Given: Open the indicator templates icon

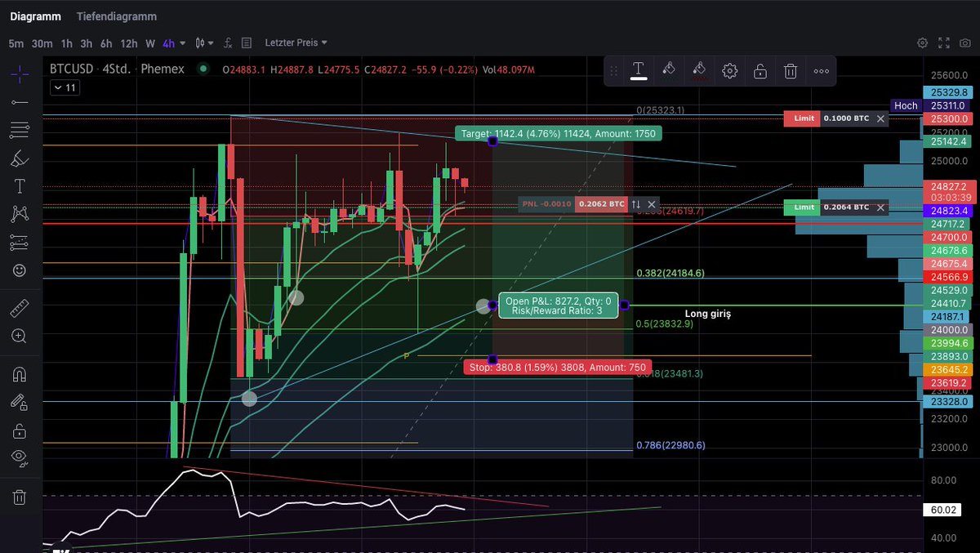Looking at the screenshot, I should coord(248,42).
